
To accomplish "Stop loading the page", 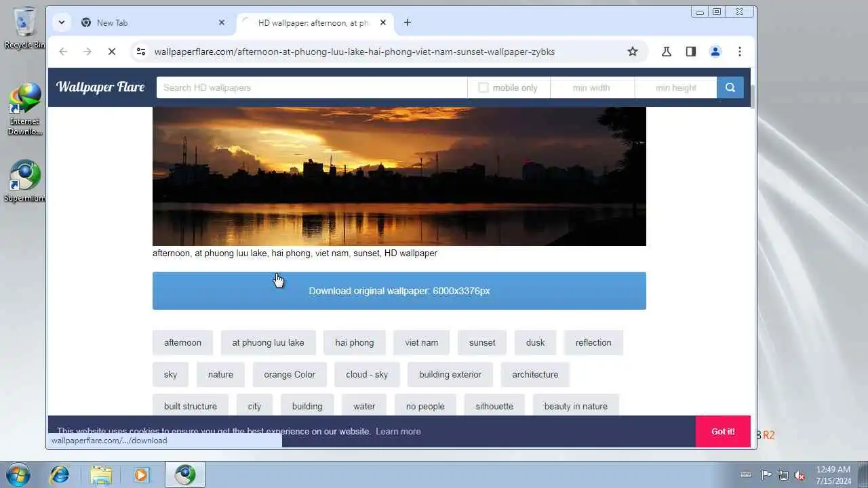I will pos(112,52).
